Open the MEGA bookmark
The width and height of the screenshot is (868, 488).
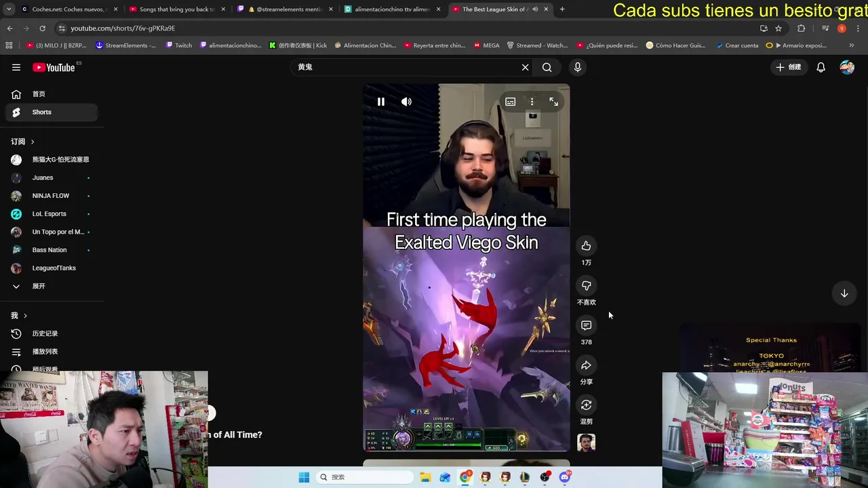click(x=487, y=45)
